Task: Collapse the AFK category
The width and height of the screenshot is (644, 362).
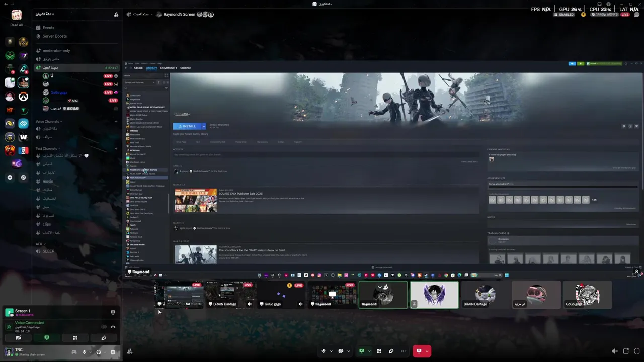Action: pyautogui.click(x=40, y=244)
